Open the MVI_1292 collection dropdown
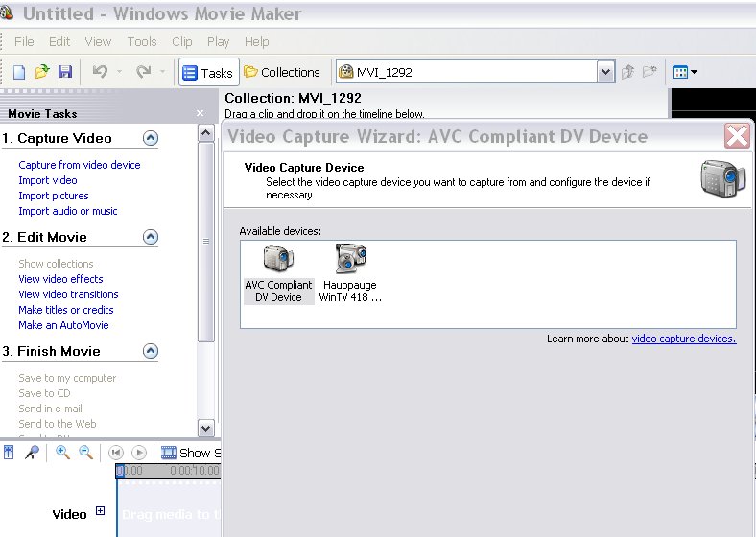Image resolution: width=756 pixels, height=537 pixels. tap(605, 72)
